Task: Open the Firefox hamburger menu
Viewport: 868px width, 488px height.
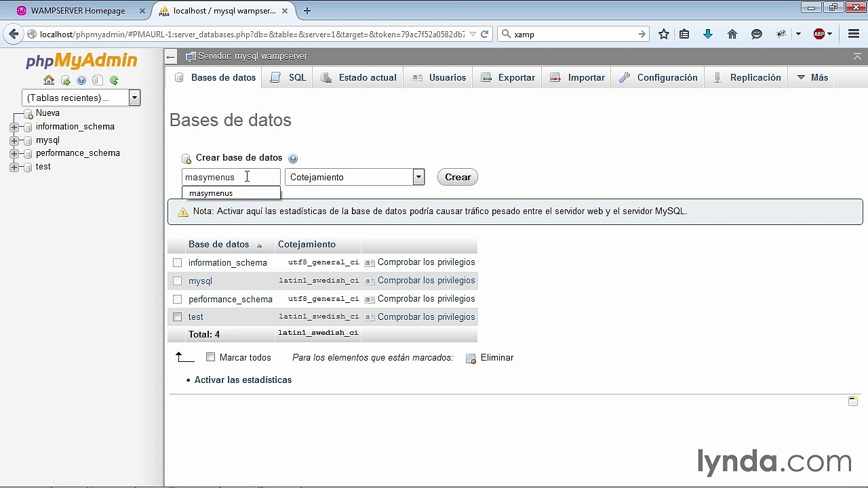Action: click(x=854, y=34)
